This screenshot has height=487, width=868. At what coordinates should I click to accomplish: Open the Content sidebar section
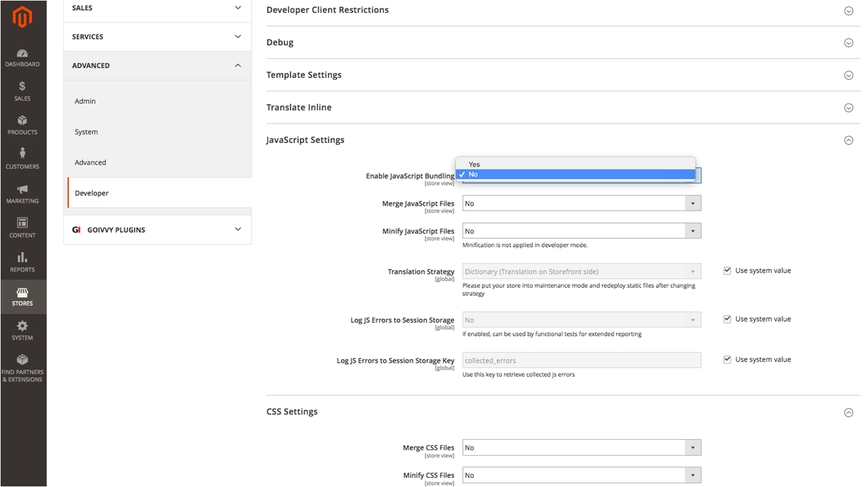(x=23, y=228)
